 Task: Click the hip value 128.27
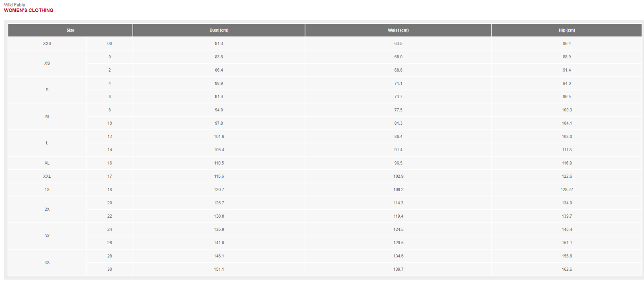567,189
